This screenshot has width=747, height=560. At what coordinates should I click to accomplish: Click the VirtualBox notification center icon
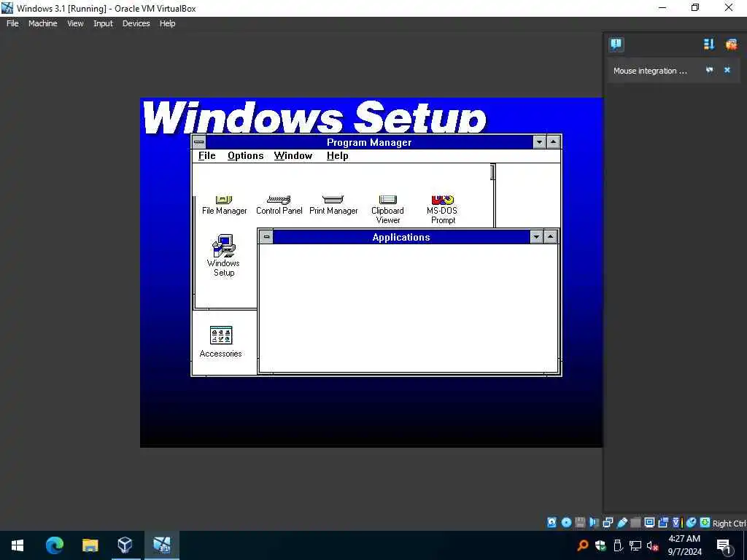[616, 44]
